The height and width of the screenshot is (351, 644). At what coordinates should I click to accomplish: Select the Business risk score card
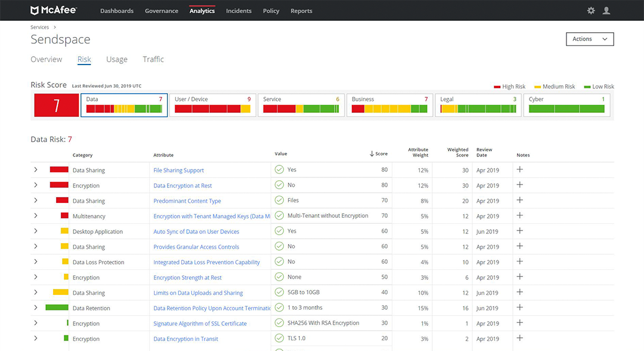[390, 105]
